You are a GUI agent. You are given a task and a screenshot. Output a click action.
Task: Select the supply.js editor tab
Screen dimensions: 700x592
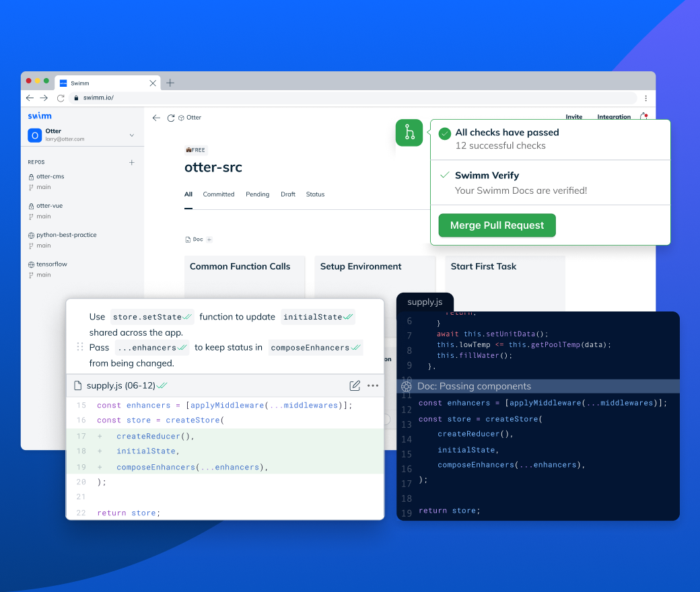click(425, 302)
